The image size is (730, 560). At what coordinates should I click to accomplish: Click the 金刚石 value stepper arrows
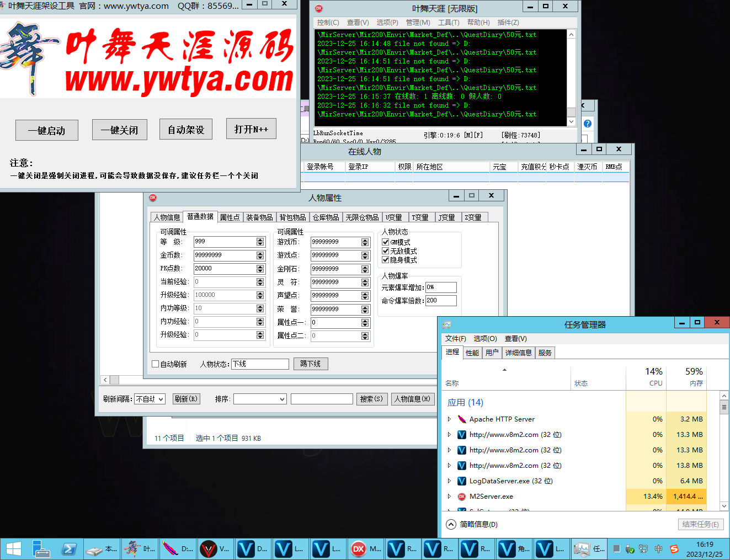coord(365,269)
